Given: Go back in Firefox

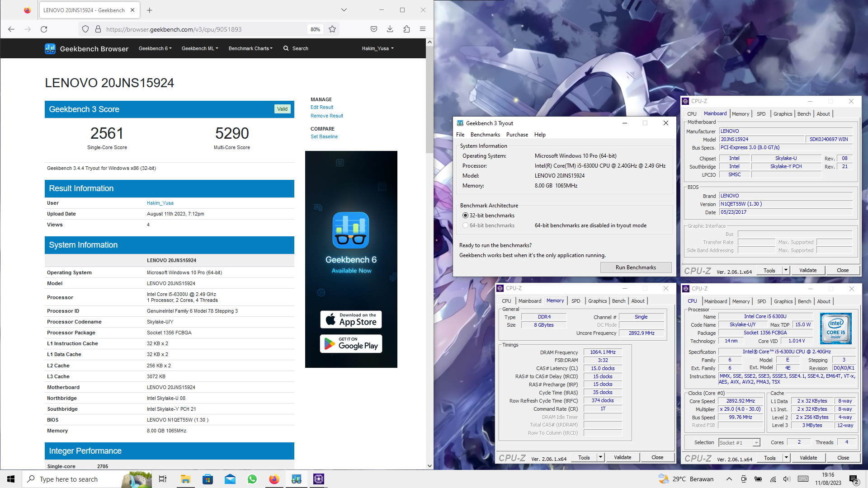Looking at the screenshot, I should coord(11,29).
